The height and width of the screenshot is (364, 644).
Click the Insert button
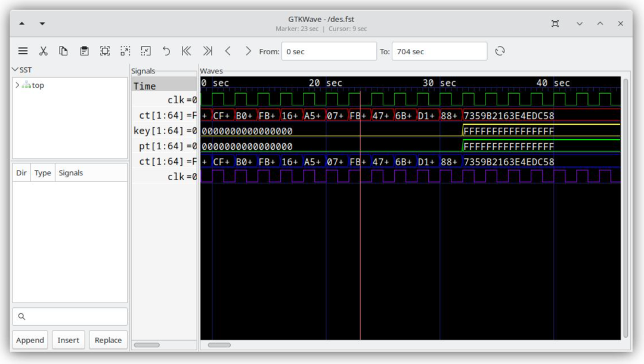68,340
